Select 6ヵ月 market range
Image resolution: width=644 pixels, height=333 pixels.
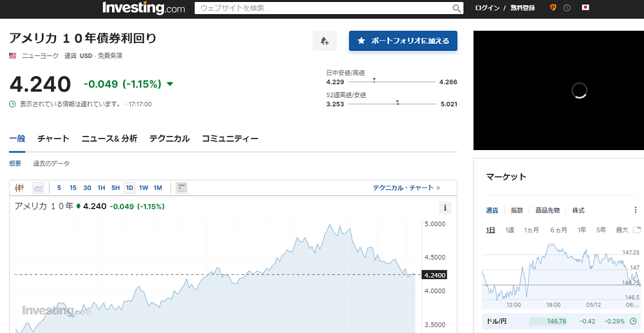tap(558, 230)
